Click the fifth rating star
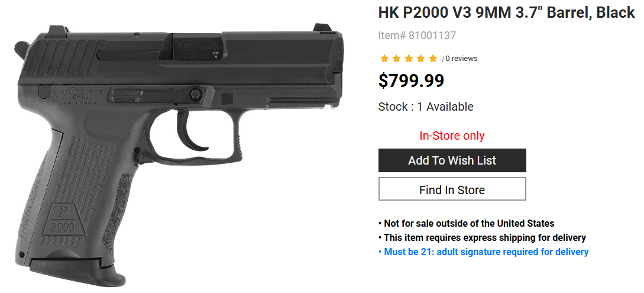The image size is (644, 293). 433,59
